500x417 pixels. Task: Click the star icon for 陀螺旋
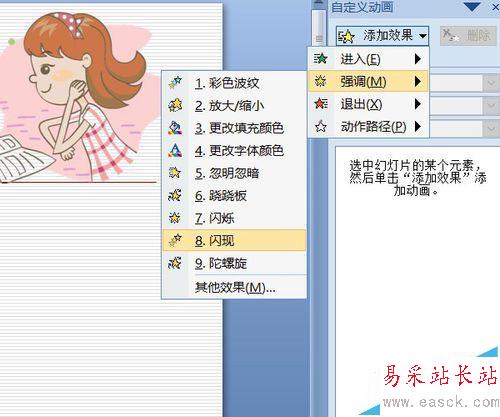coord(175,263)
